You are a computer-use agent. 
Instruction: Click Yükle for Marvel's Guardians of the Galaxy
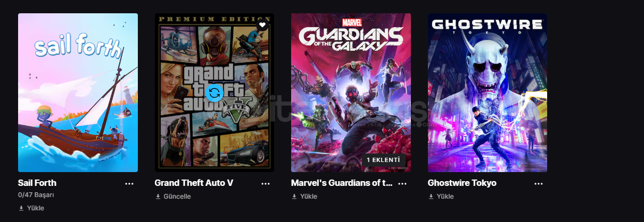309,197
